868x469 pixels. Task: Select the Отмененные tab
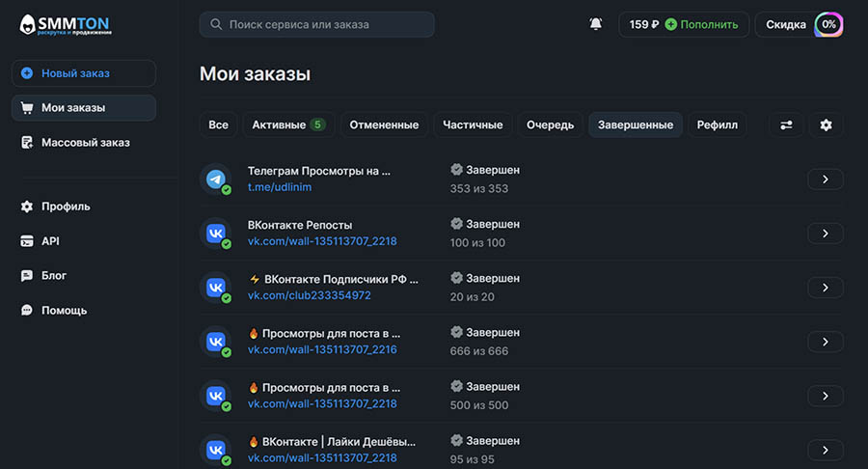pos(384,124)
